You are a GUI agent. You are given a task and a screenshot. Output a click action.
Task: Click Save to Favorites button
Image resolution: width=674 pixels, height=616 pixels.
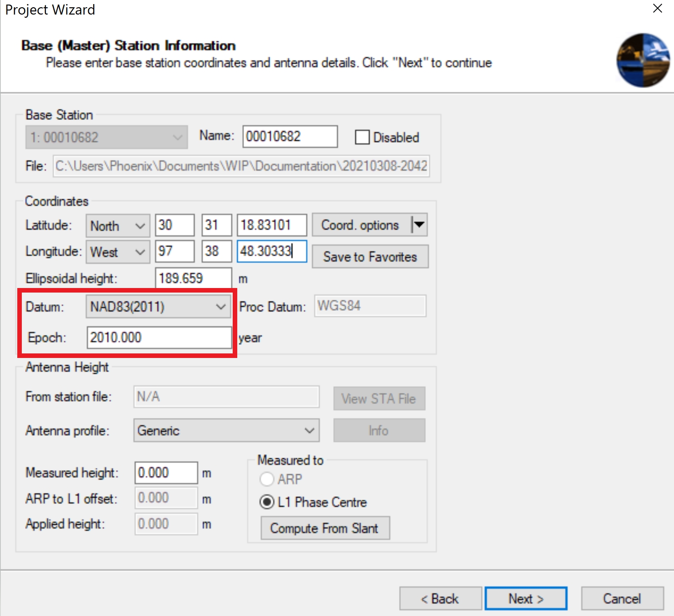[x=369, y=257]
